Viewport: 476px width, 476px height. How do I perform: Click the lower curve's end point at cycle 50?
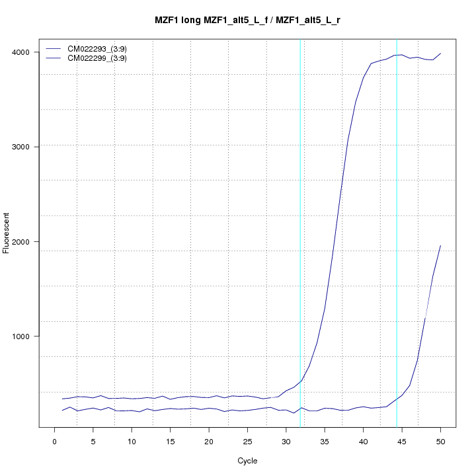pyautogui.click(x=440, y=245)
